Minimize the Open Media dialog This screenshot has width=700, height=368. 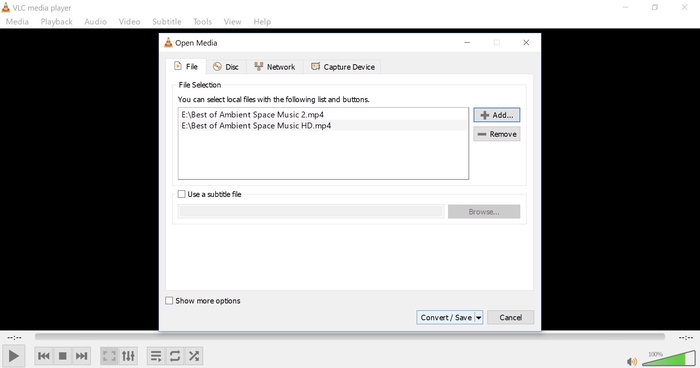[467, 42]
